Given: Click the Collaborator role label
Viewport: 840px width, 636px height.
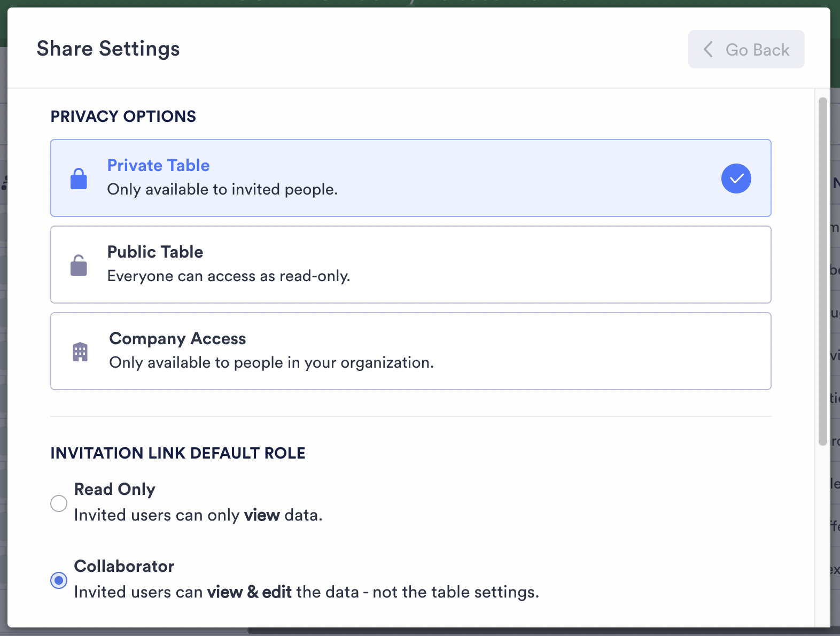Looking at the screenshot, I should (x=124, y=567).
